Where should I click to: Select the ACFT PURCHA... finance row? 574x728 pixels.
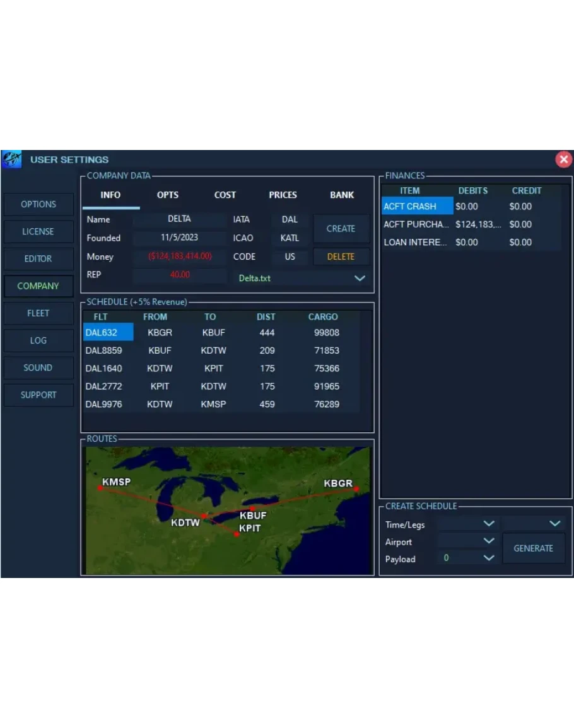(x=416, y=224)
